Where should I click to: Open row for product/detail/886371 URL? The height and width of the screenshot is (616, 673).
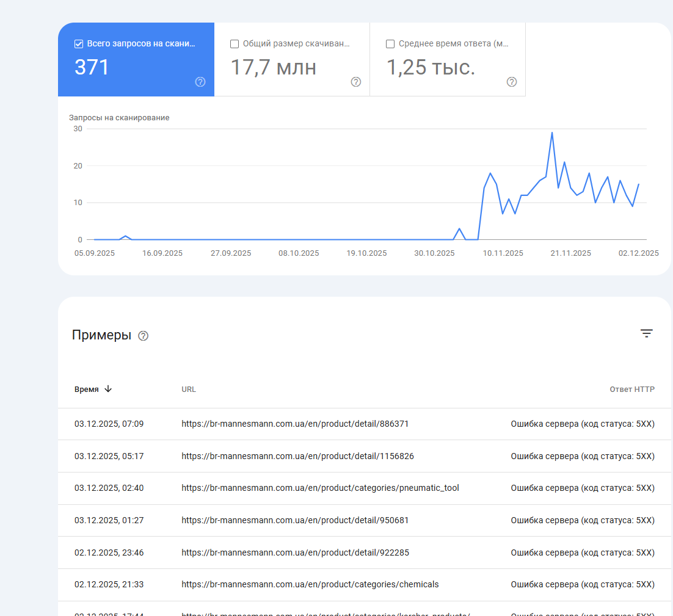(x=365, y=424)
